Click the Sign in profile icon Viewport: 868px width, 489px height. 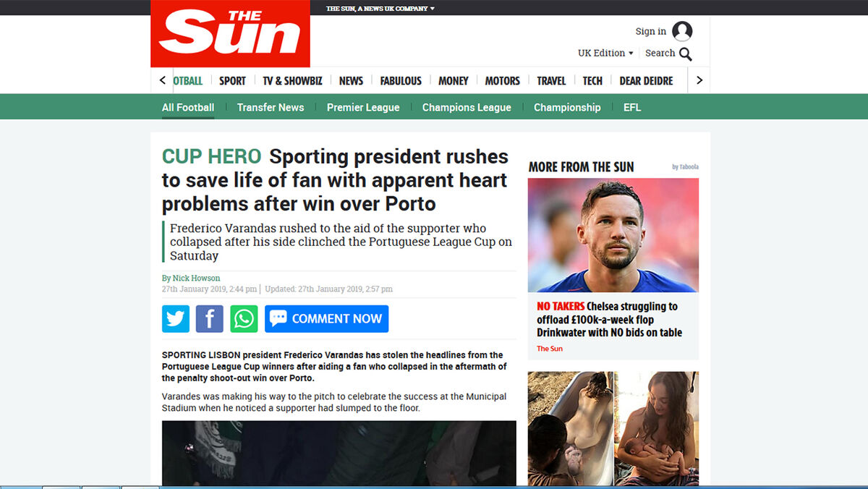pyautogui.click(x=682, y=31)
